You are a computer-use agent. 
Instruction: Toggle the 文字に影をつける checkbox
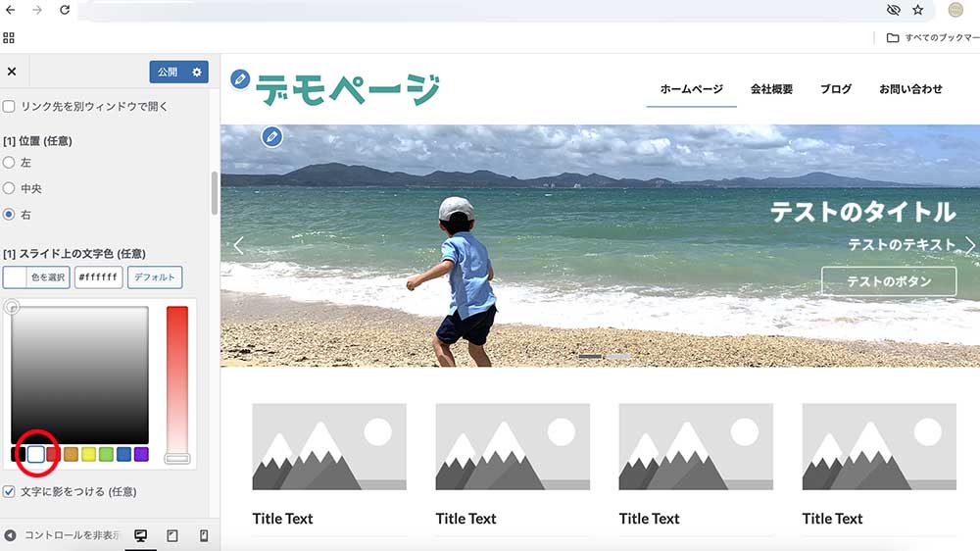pos(9,491)
